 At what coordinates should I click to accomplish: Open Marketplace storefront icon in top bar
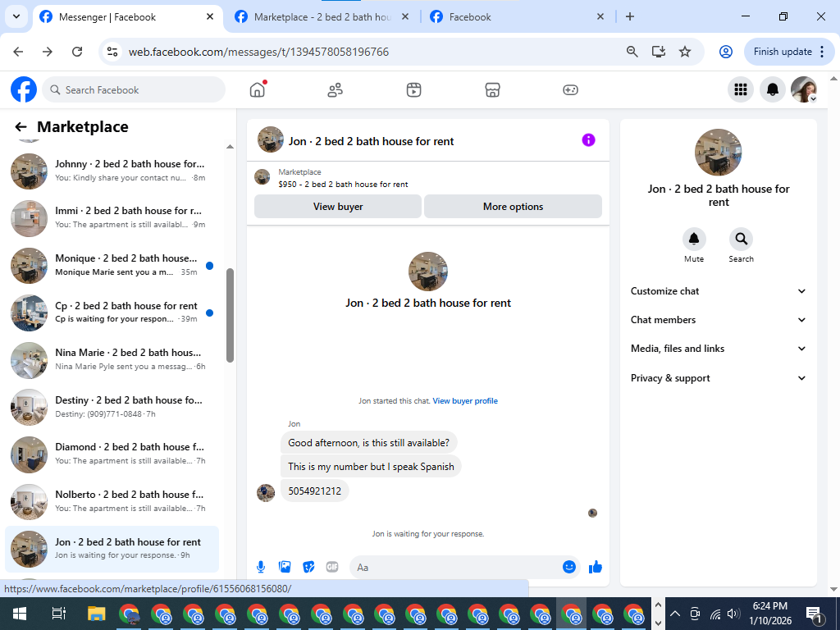click(x=492, y=90)
